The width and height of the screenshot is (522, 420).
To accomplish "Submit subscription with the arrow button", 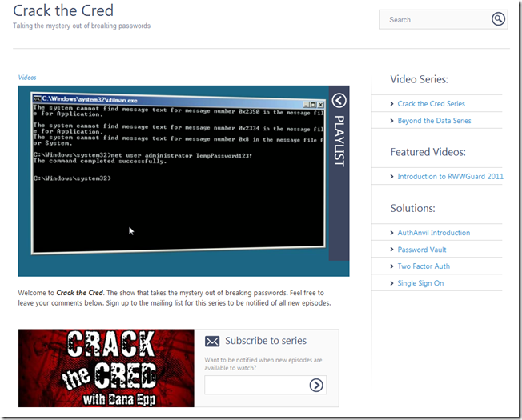I will [316, 385].
